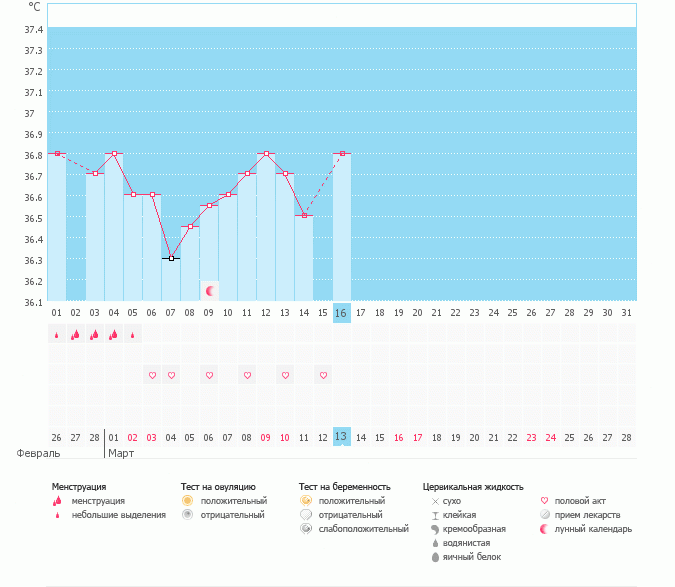Click cycle day 31 on the axis
Screen dimensions: 675x587
point(626,313)
